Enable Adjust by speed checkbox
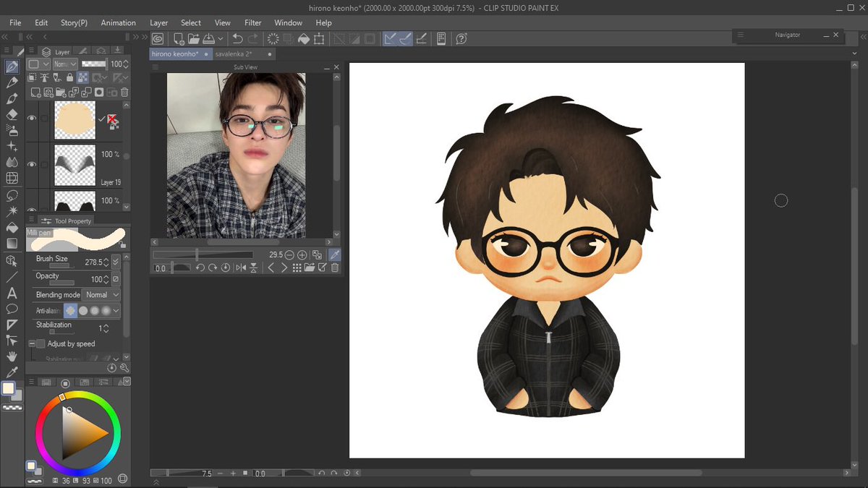This screenshot has width=868, height=488. click(41, 344)
